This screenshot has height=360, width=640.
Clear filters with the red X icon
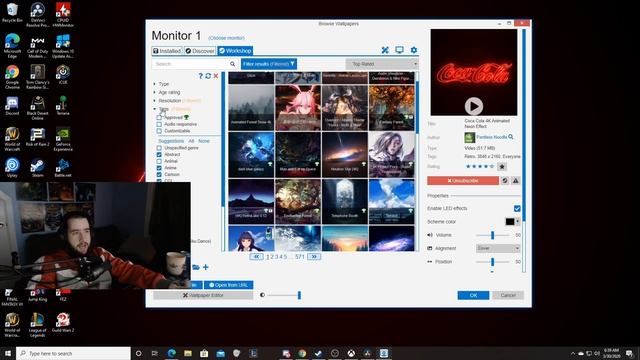coord(216,76)
